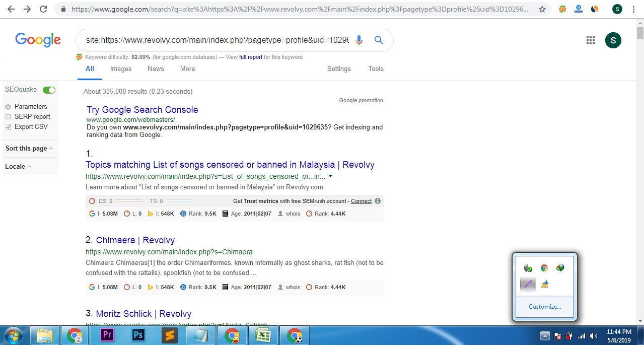Open dropdown arrow beside first result URL
Screen dimensions: 644x345
[x=330, y=176]
